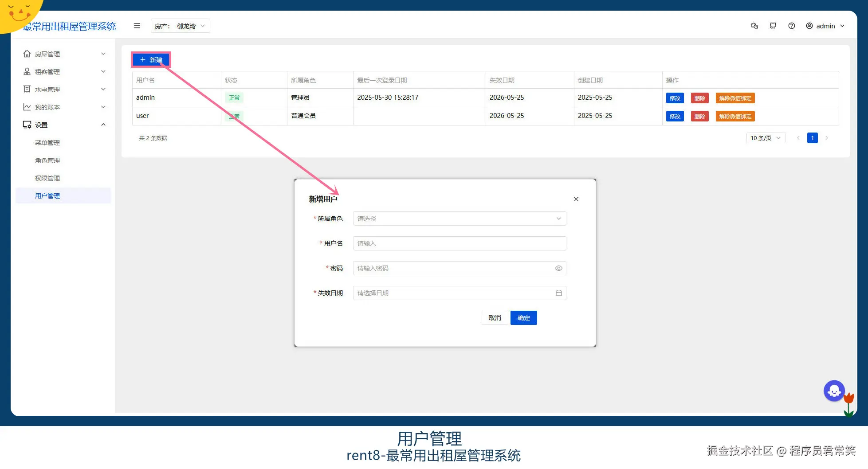Image resolution: width=868 pixels, height=469 pixels.
Task: Toggle the sidebar with the hamburger icon
Action: 137,26
